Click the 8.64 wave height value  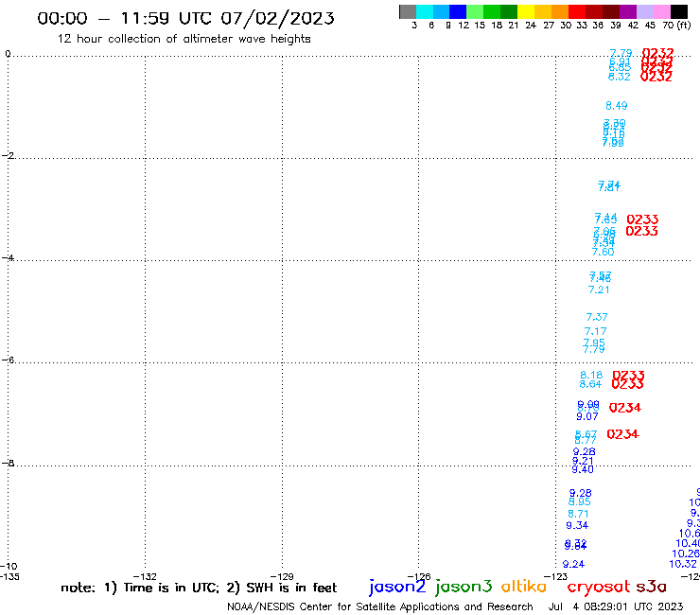tap(590, 384)
